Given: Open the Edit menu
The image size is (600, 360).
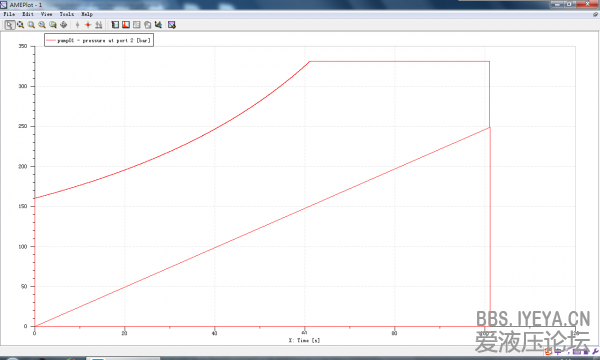Looking at the screenshot, I should pos(28,14).
